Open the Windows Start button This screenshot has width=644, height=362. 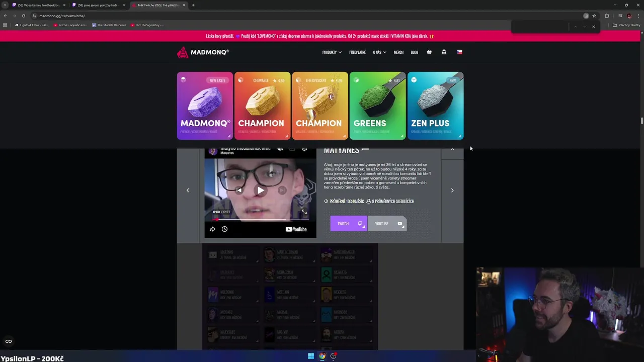coord(311,356)
